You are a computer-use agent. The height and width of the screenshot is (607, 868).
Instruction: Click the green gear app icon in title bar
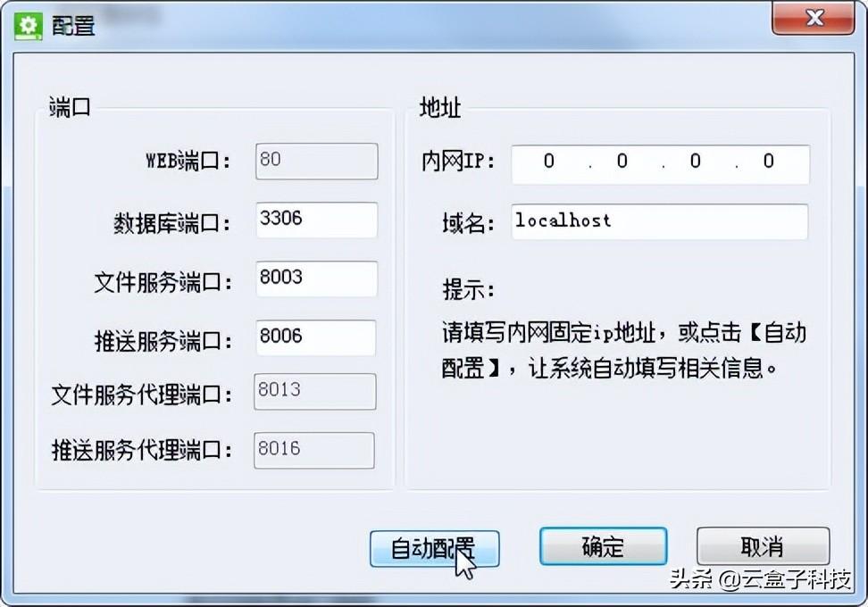[x=28, y=26]
